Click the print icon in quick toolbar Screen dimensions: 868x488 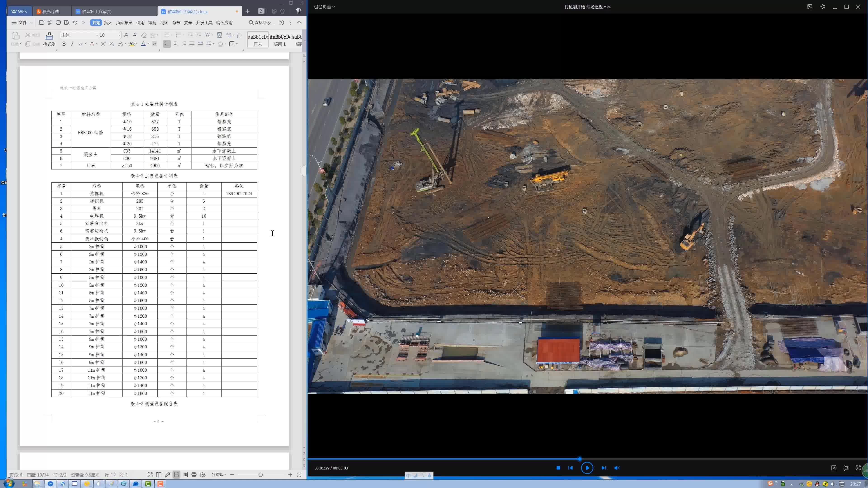pos(58,23)
